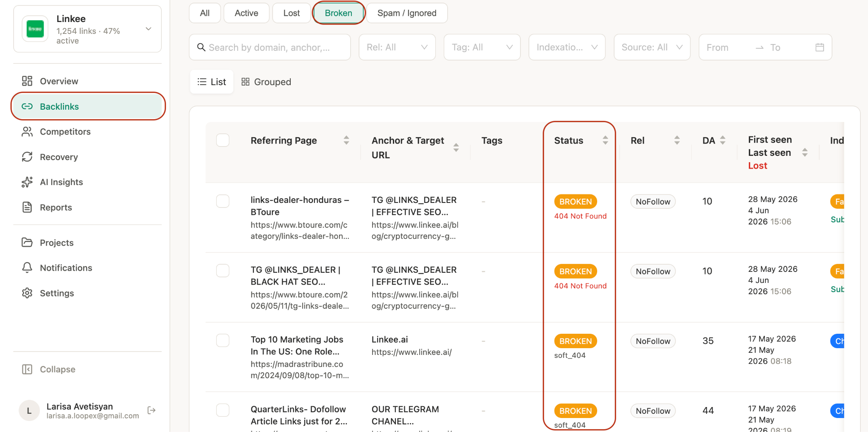This screenshot has height=432, width=868.
Task: Open the madrastribune.com referring page link
Action: pos(300,370)
